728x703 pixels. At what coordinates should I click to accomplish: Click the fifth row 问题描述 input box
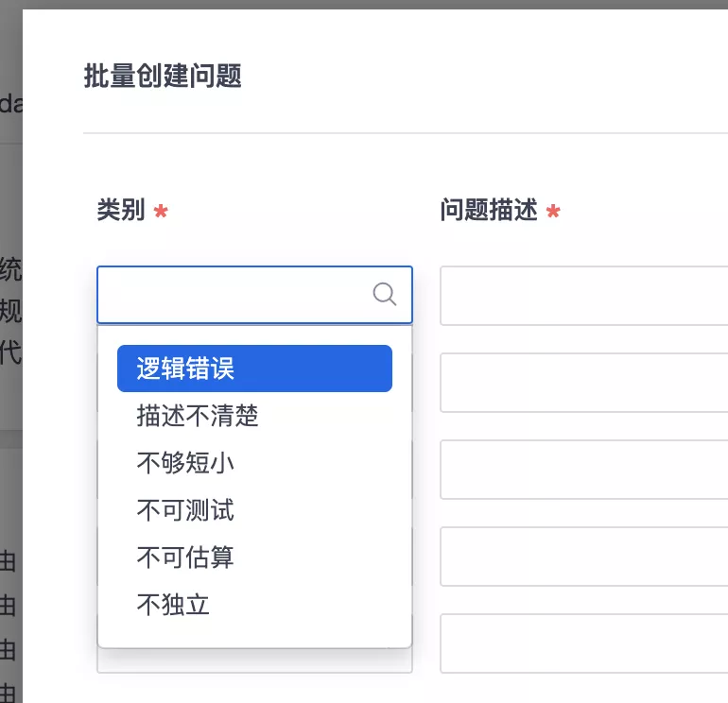click(x=584, y=643)
